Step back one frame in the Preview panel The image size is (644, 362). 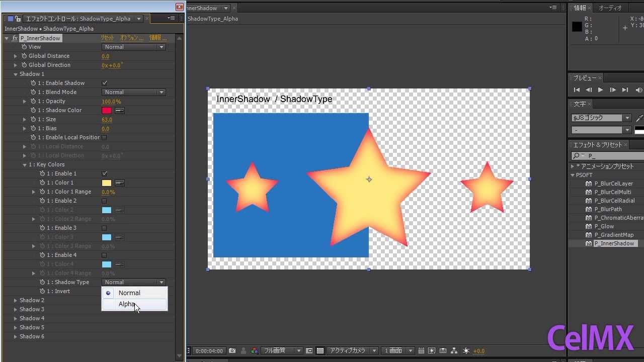[x=589, y=90]
